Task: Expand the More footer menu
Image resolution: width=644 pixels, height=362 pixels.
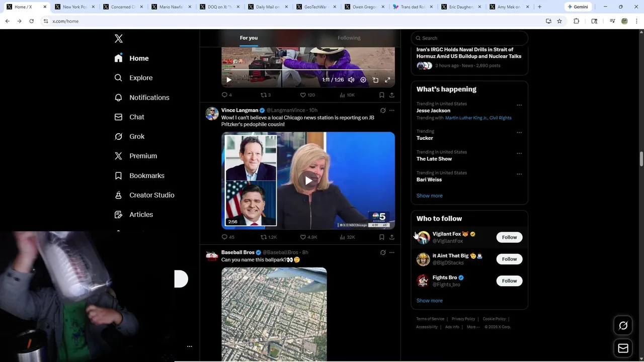Action: coord(473,327)
